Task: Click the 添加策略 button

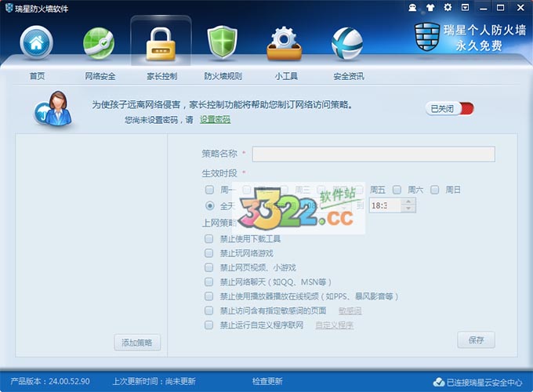Action: coord(137,343)
